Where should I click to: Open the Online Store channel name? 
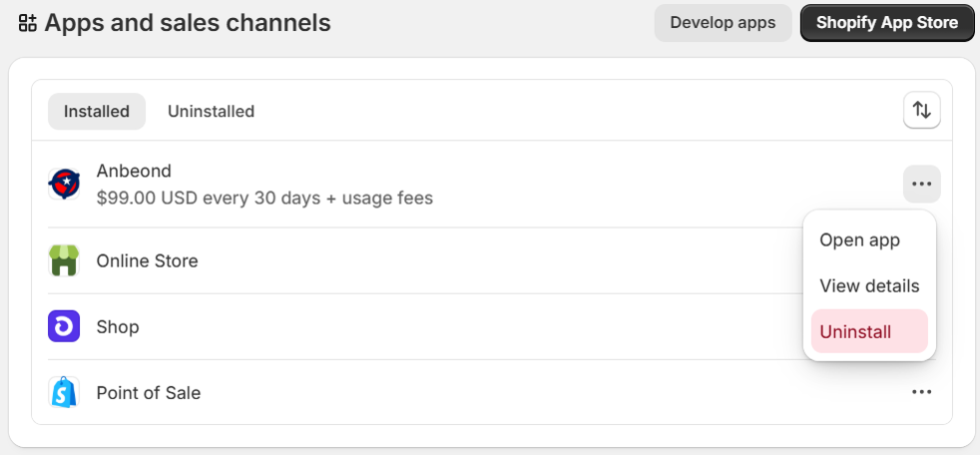coord(147,261)
